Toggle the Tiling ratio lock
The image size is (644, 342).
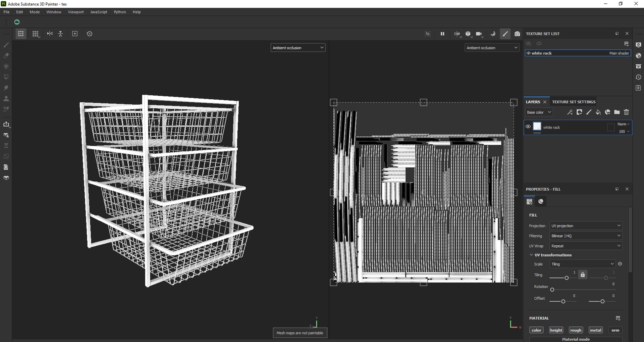pos(583,275)
